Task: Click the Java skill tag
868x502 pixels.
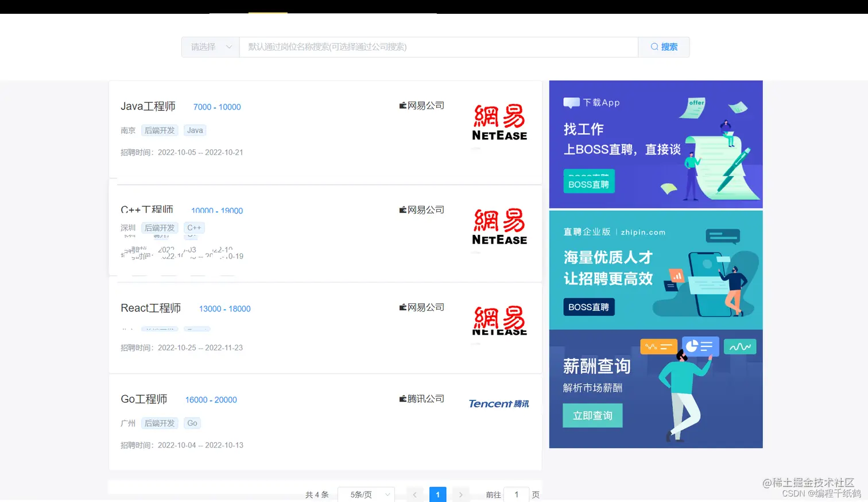Action: (x=195, y=130)
